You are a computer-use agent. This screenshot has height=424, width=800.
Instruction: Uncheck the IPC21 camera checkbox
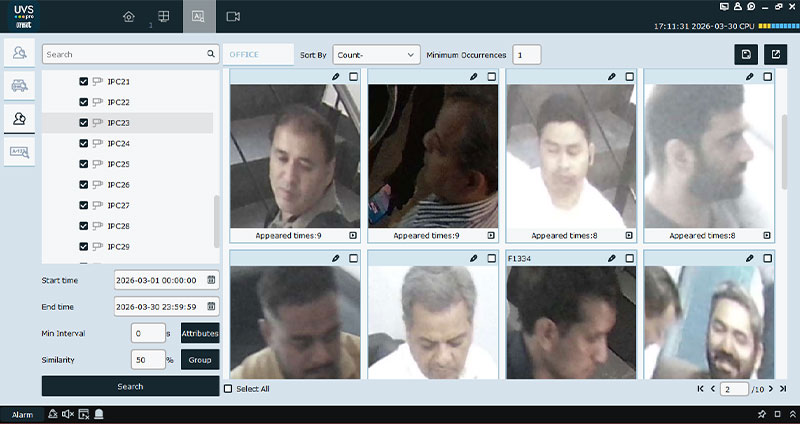coord(84,82)
